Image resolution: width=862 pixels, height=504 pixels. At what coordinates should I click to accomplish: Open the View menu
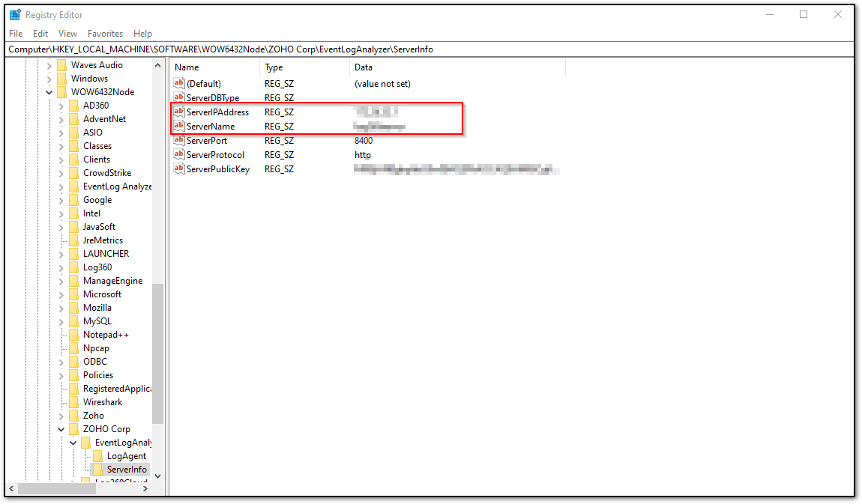[67, 34]
